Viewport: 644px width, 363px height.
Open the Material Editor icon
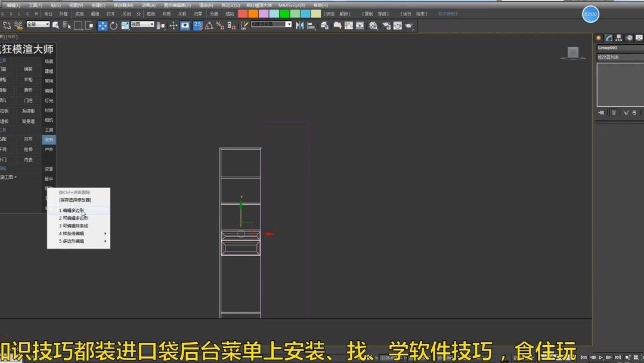(x=373, y=26)
